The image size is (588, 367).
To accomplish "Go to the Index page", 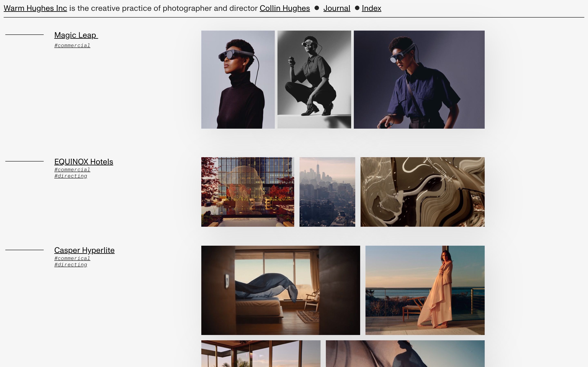I will click(371, 8).
